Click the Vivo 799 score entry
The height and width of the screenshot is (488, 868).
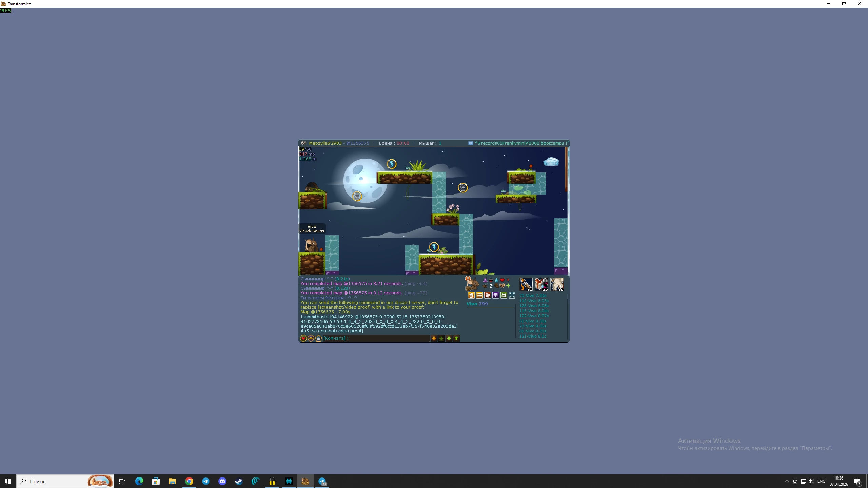(477, 304)
